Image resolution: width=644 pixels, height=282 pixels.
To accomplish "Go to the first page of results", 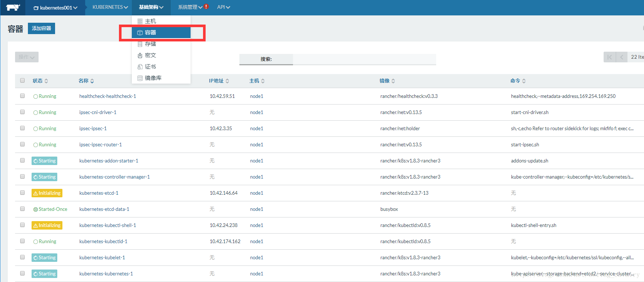I will 609,57.
